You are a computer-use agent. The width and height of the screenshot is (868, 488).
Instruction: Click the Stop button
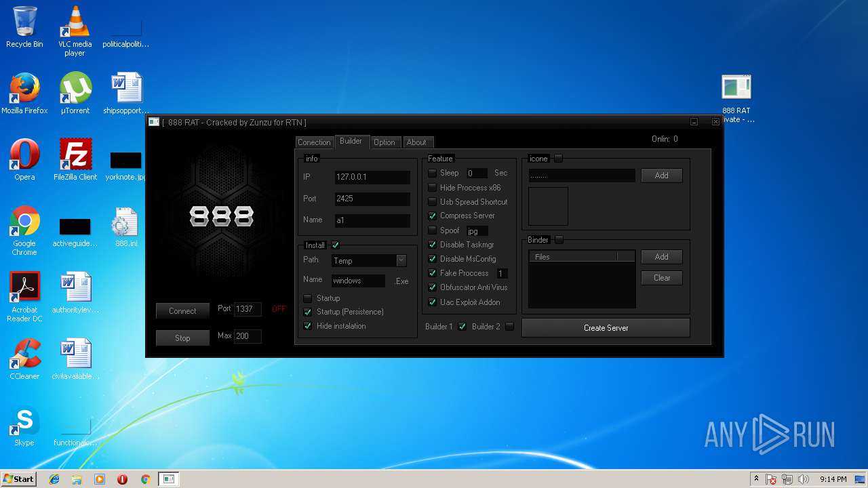pyautogui.click(x=182, y=338)
